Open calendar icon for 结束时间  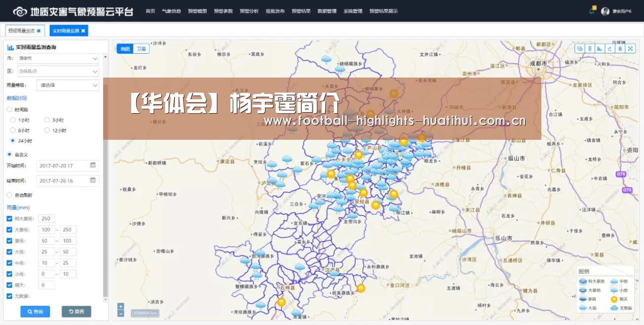pos(93,180)
